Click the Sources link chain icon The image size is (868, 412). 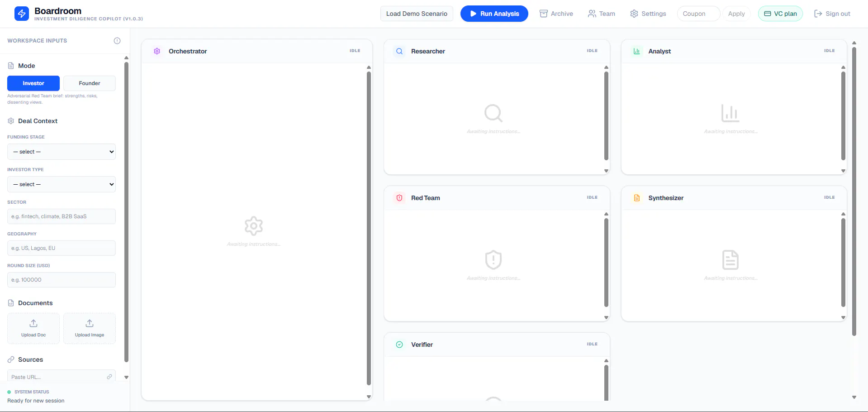click(x=11, y=359)
